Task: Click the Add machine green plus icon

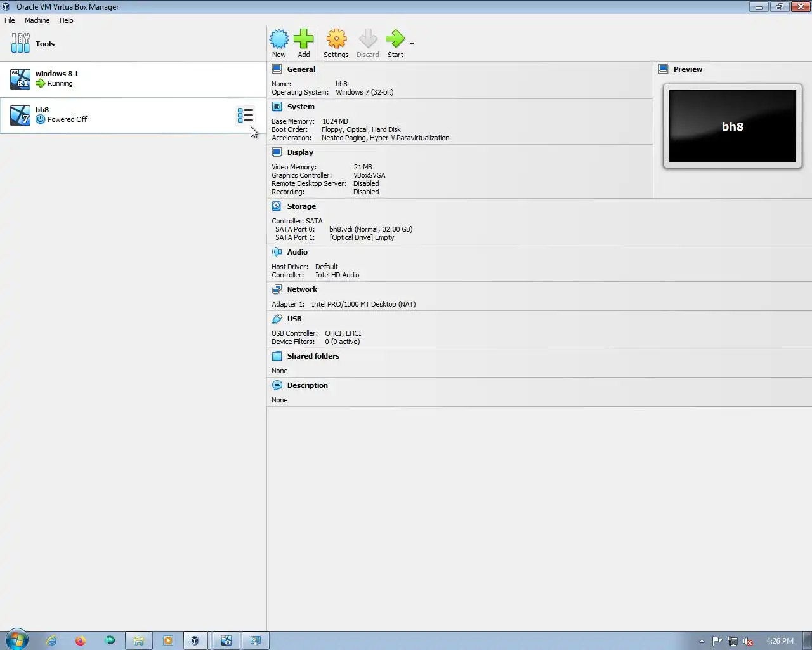Action: pyautogui.click(x=304, y=39)
